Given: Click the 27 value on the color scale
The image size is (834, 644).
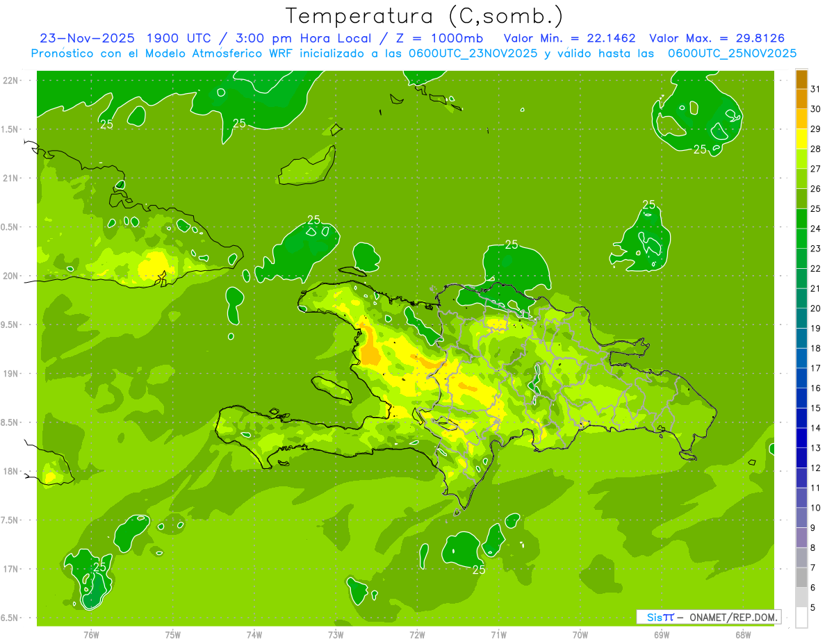Looking at the screenshot, I should pyautogui.click(x=816, y=169).
